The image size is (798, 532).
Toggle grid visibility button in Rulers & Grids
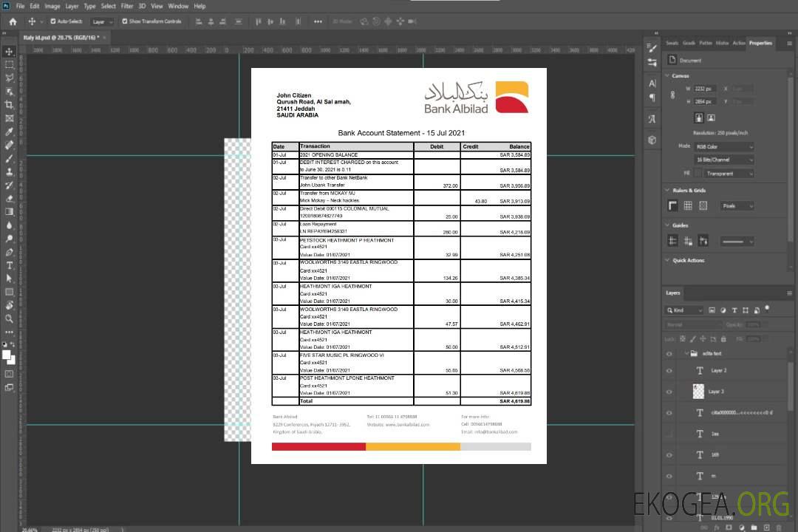click(x=688, y=205)
